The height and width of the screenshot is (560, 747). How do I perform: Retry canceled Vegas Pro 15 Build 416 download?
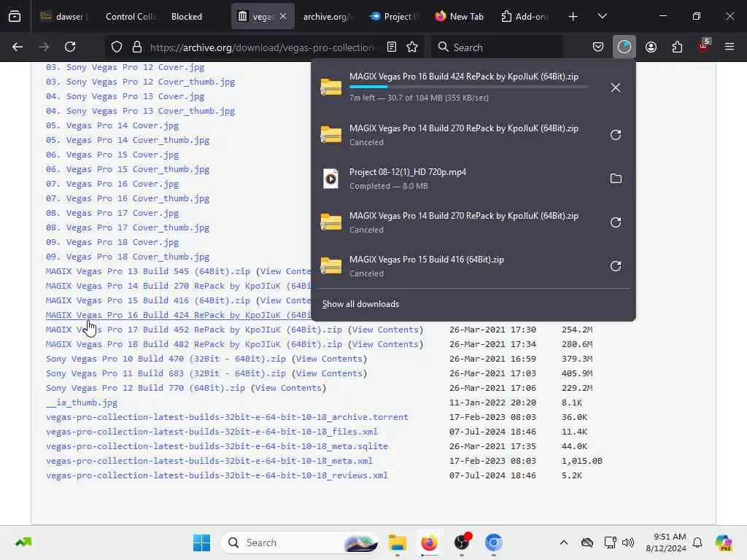click(616, 265)
